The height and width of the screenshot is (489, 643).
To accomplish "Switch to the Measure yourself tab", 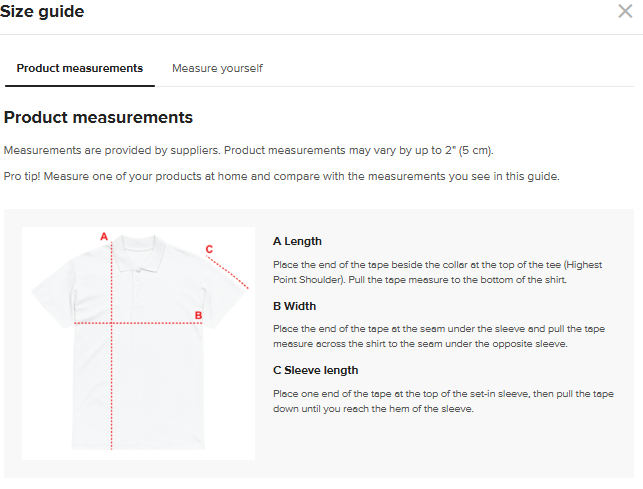I will pos(217,68).
